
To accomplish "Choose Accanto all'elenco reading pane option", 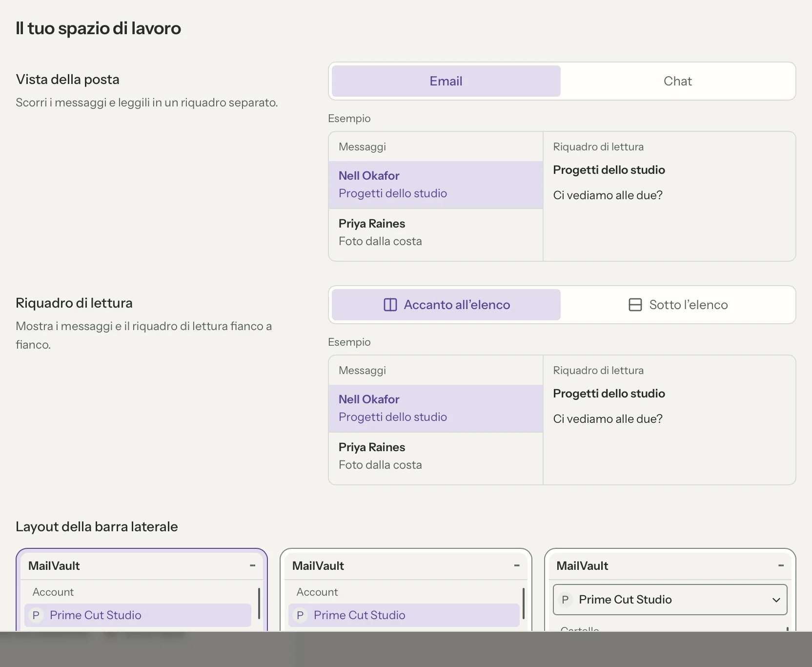I will pyautogui.click(x=446, y=305).
